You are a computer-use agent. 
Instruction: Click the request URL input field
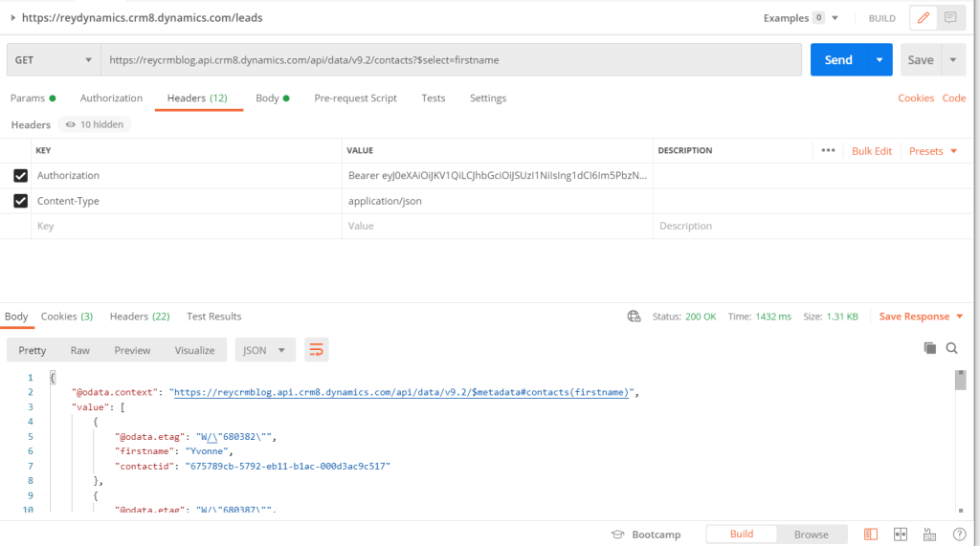450,59
